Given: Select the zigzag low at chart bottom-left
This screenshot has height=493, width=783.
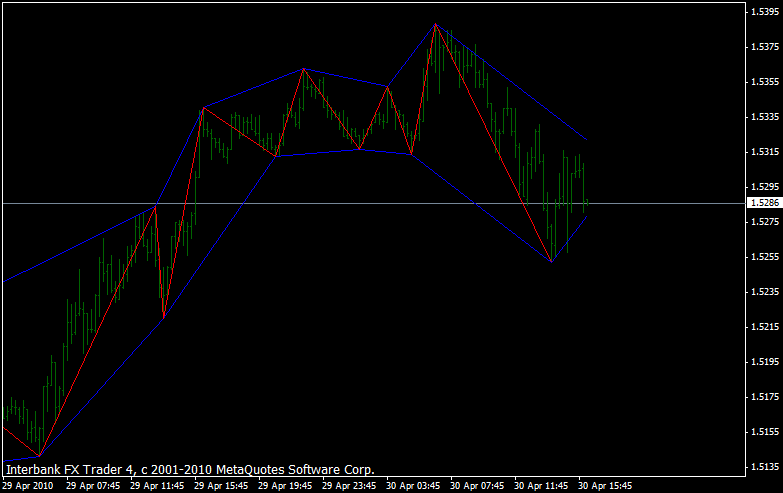Looking at the screenshot, I should point(39,456).
